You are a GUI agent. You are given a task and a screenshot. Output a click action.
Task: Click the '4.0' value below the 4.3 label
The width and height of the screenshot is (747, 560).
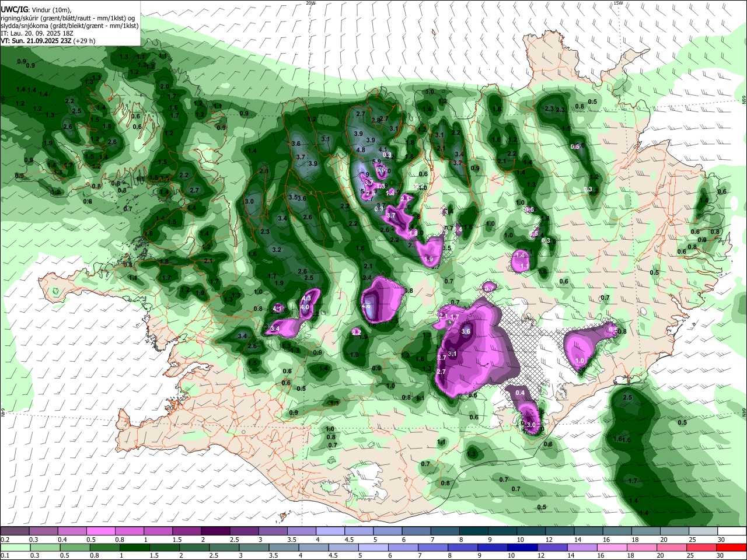tap(305, 307)
